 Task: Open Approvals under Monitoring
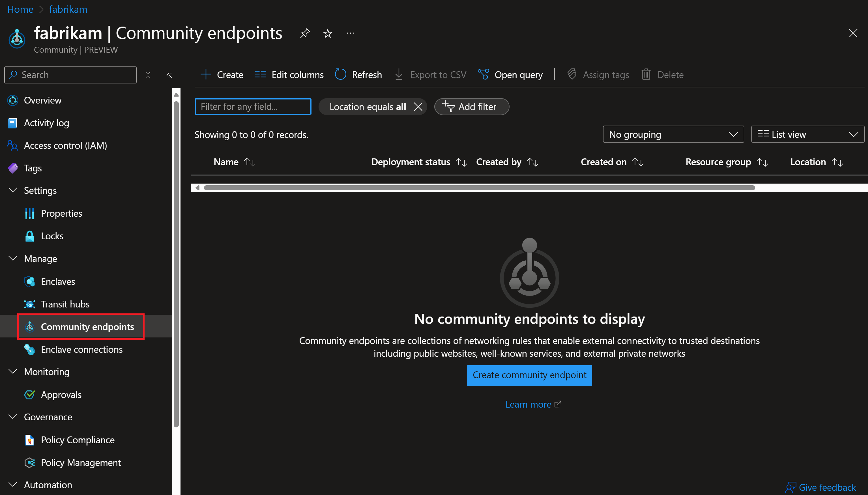click(x=61, y=395)
